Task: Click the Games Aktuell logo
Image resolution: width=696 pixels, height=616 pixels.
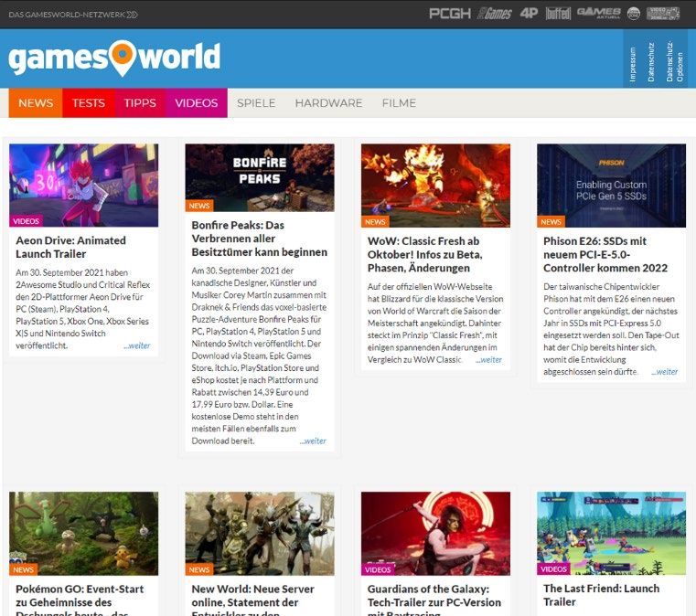Action: tap(598, 14)
